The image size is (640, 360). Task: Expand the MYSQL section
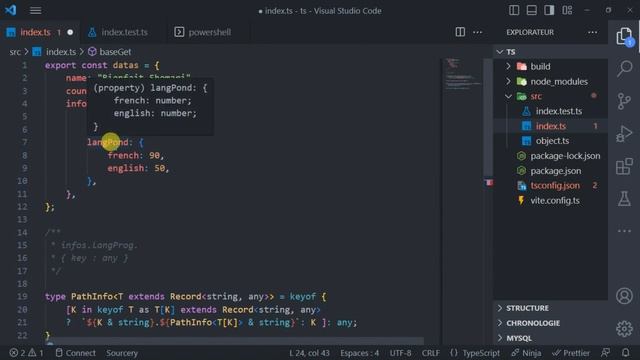click(550, 338)
